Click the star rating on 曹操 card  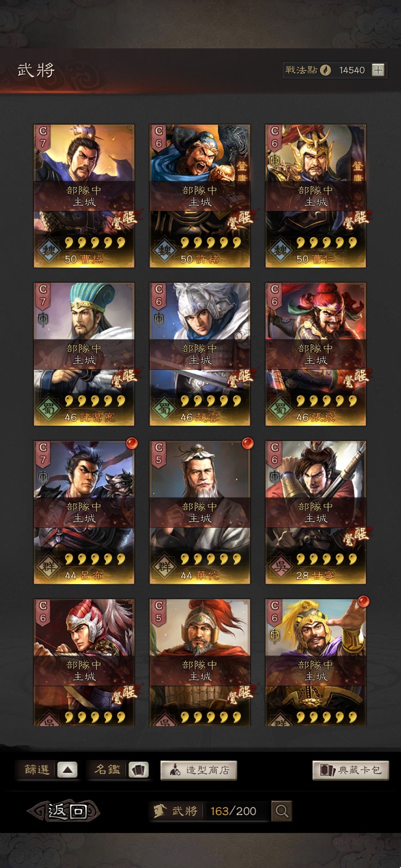(95, 243)
